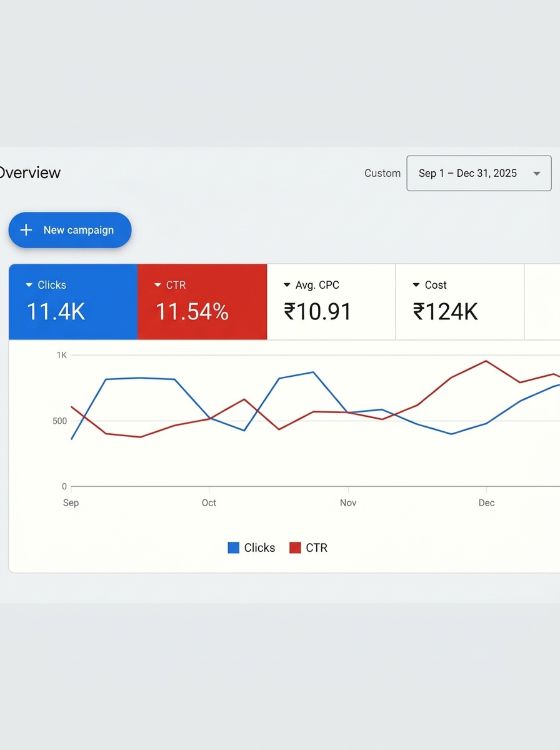Click the Nov marker on chart axis
The image size is (560, 750).
348,502
